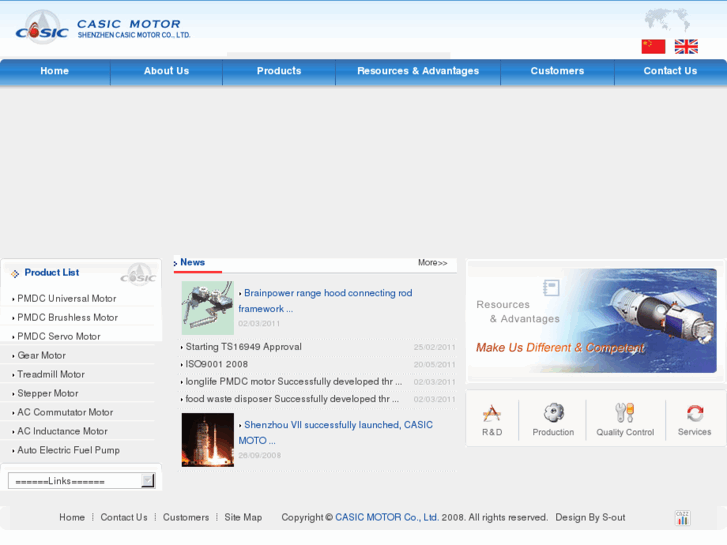Click the Design By S-out footer text
Image resolution: width=727 pixels, height=545 pixels.
[x=590, y=517]
